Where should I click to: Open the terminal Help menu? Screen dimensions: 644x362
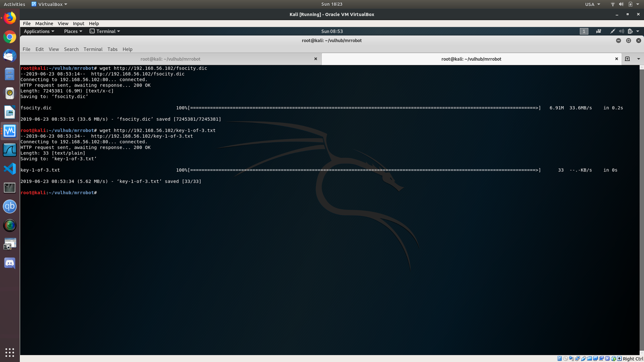click(x=127, y=49)
